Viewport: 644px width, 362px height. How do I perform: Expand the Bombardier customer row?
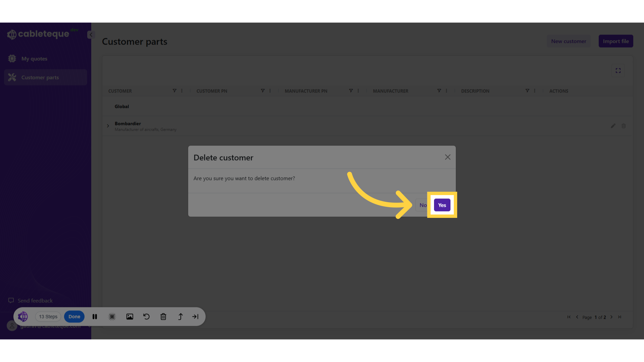tap(108, 126)
